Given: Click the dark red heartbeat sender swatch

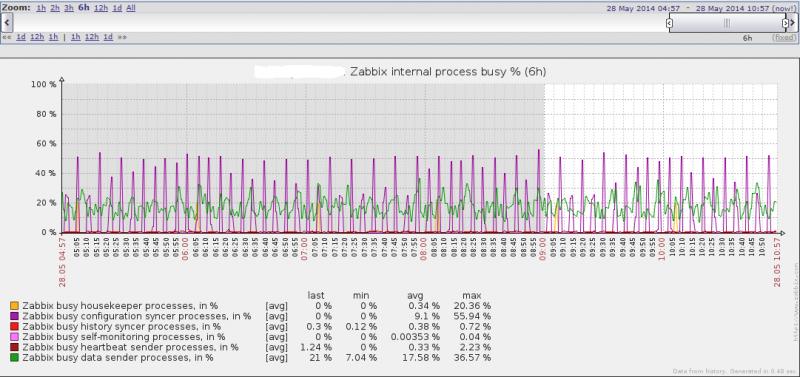Looking at the screenshot, I should (x=14, y=348).
